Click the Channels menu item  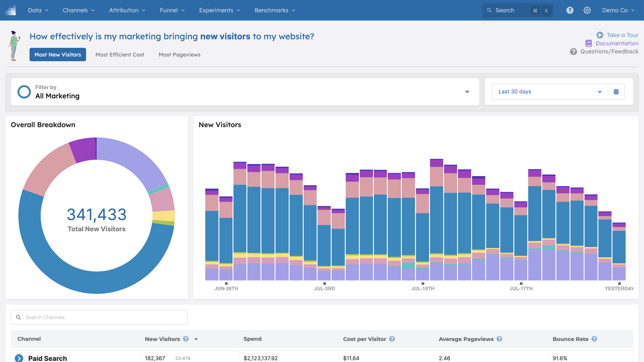(x=78, y=10)
